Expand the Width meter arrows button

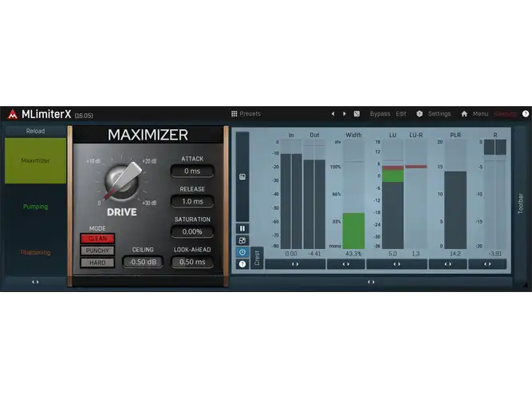345,264
